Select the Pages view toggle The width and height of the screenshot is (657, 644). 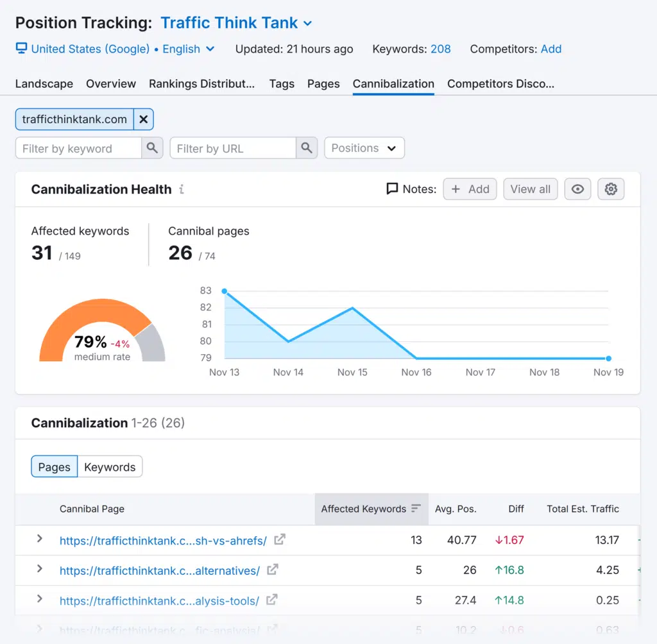point(55,467)
